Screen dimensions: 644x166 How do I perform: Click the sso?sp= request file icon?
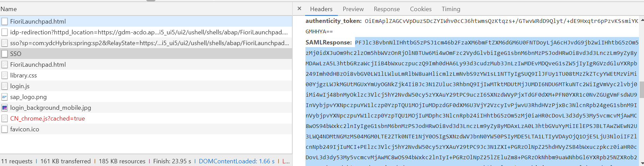point(4,43)
